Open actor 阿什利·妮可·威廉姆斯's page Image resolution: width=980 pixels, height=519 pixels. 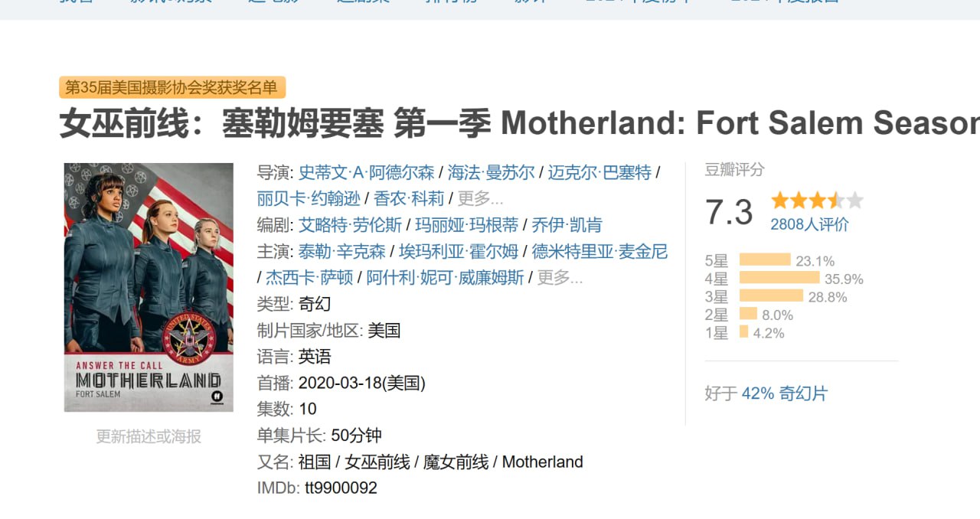pos(446,277)
